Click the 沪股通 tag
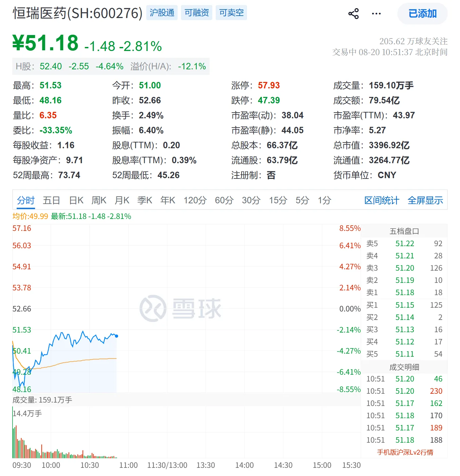 [x=162, y=13]
